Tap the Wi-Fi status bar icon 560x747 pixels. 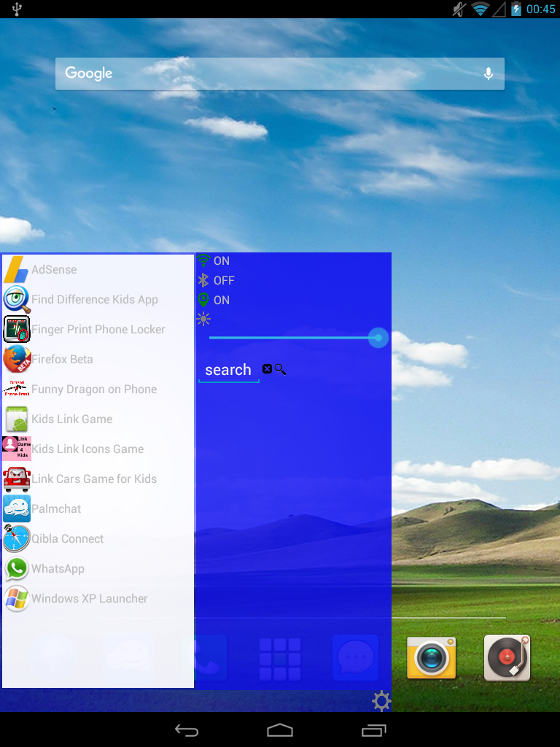(480, 9)
